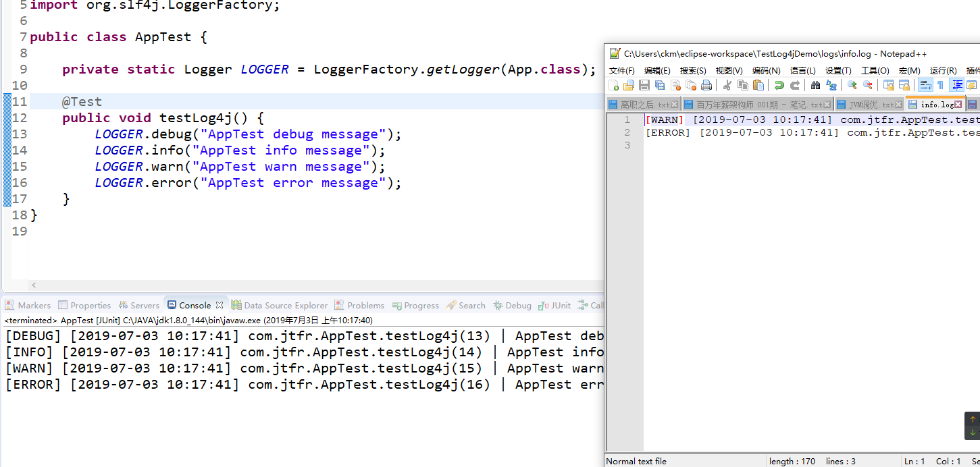Click the Copy icon in Notepad++ toolbar
Viewport: 980px width, 467px height.
(743, 85)
